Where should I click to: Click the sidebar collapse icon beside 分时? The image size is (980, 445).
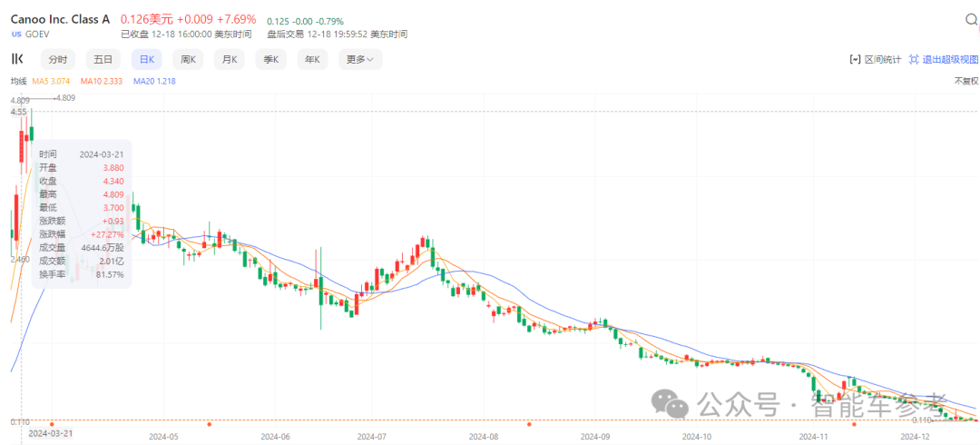tap(17, 59)
